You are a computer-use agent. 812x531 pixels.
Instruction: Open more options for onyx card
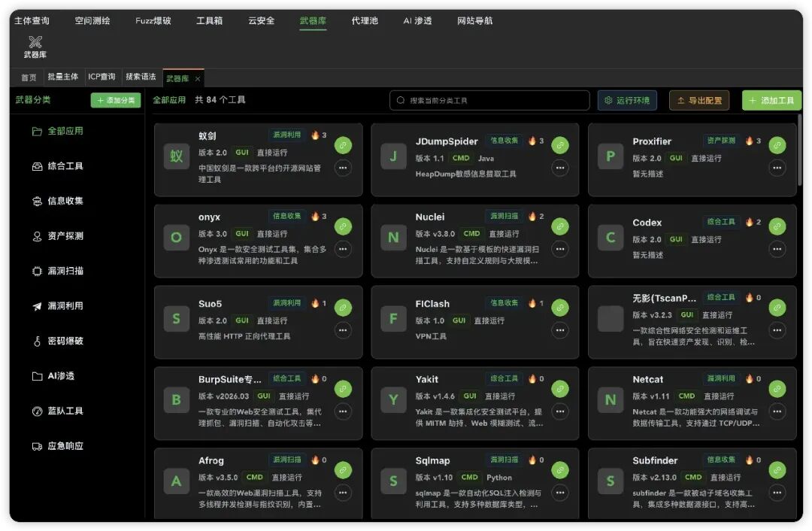pos(343,249)
